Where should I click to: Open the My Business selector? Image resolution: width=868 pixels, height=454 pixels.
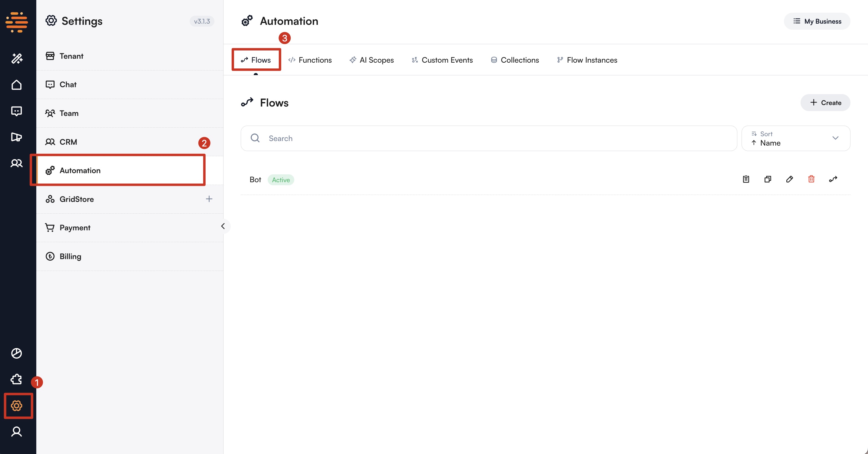817,21
